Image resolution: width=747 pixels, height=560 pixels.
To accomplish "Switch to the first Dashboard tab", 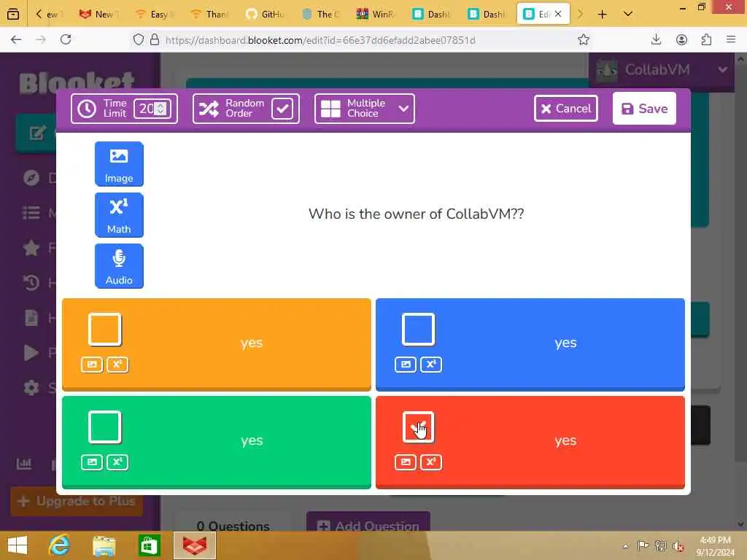I will pos(431,15).
